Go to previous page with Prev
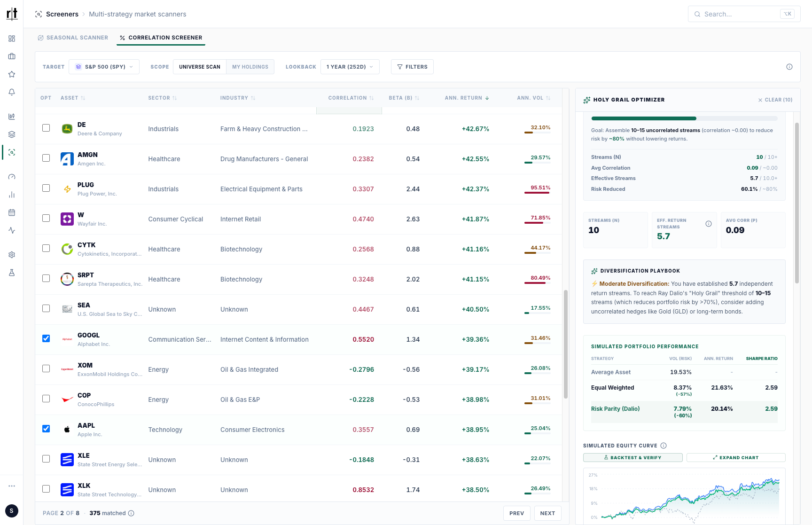The height and width of the screenshot is (525, 812). click(x=516, y=513)
